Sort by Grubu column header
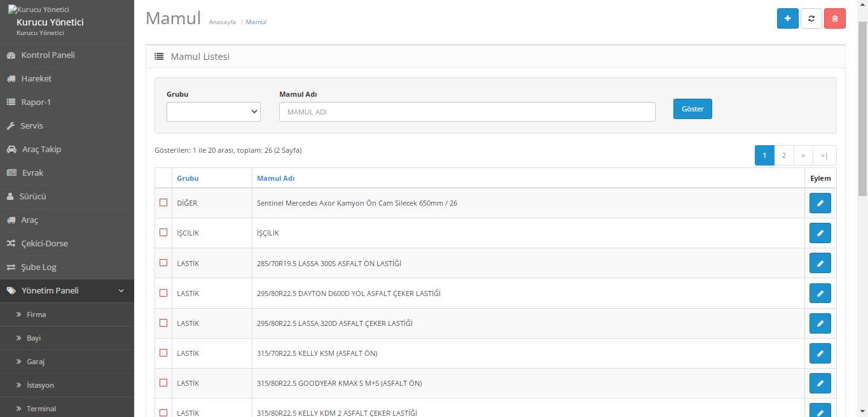 (188, 178)
